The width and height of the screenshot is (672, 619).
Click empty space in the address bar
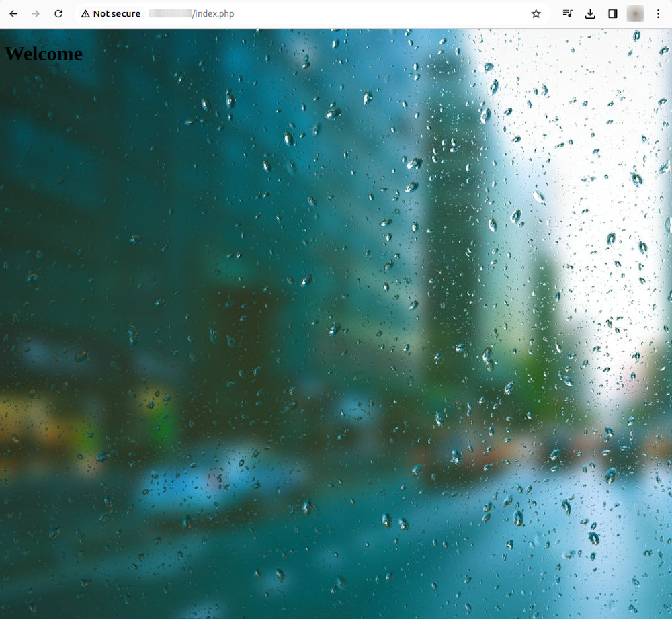click(376, 14)
